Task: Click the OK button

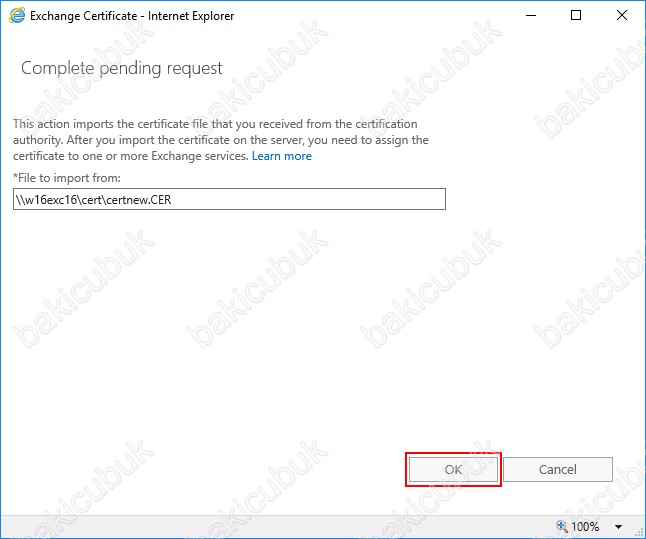Action: tap(453, 469)
